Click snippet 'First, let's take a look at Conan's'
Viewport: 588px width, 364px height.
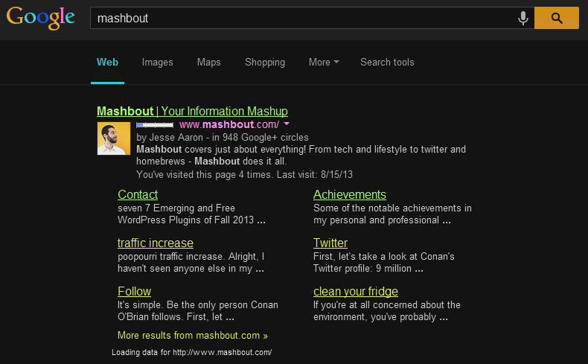tap(383, 256)
